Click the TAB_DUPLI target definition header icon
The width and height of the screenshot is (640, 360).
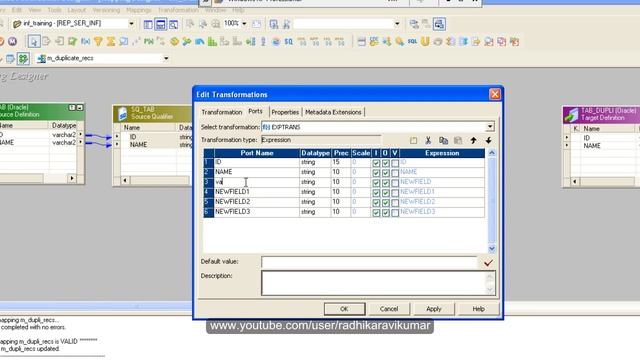(571, 115)
